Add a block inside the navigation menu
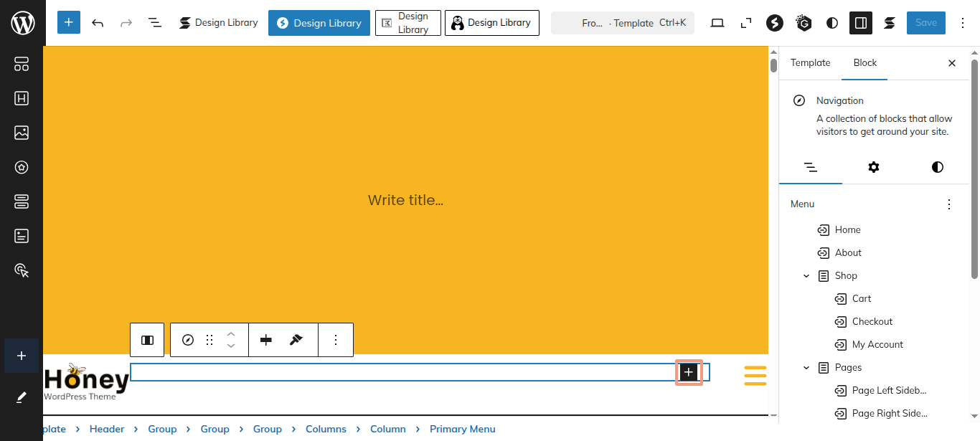The image size is (980, 441). coord(689,372)
